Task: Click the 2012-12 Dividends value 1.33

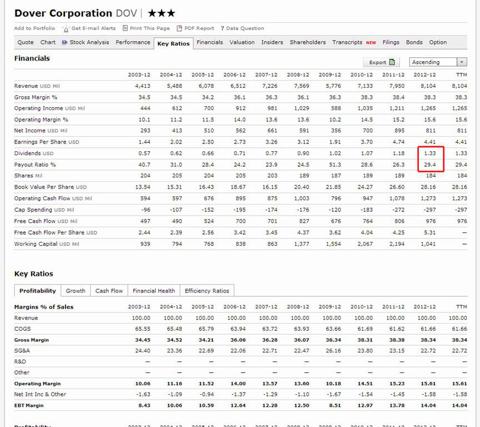Action: 430,153
